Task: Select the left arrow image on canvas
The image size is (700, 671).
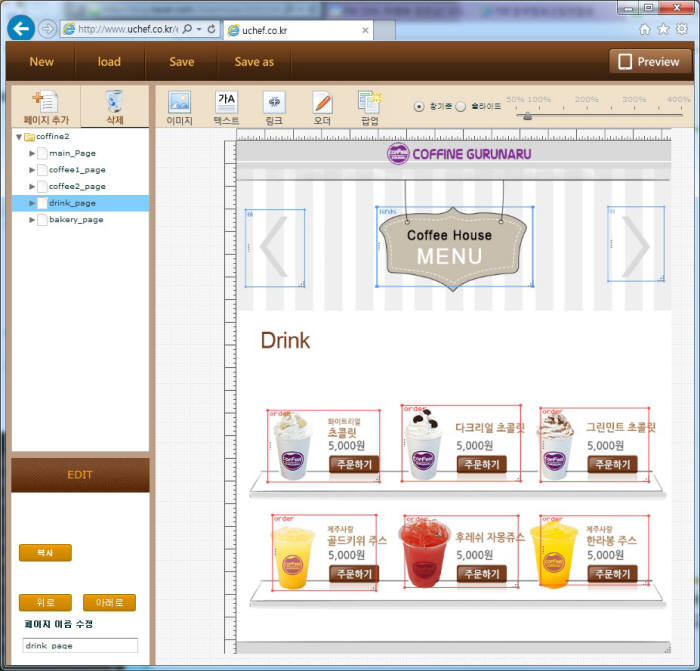Action: (275, 248)
